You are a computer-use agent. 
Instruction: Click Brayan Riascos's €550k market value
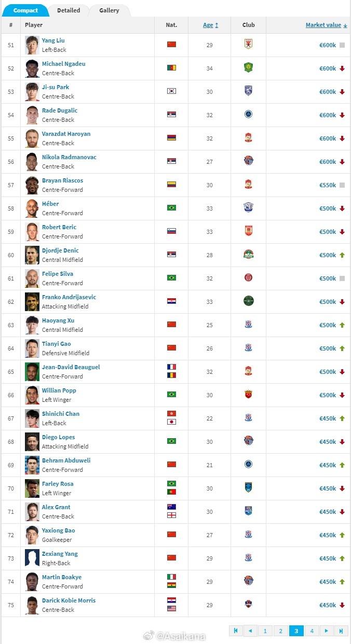pos(327,185)
